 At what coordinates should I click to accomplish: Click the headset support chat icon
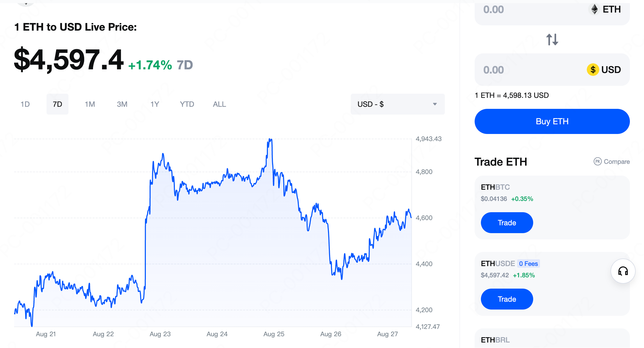pos(623,271)
